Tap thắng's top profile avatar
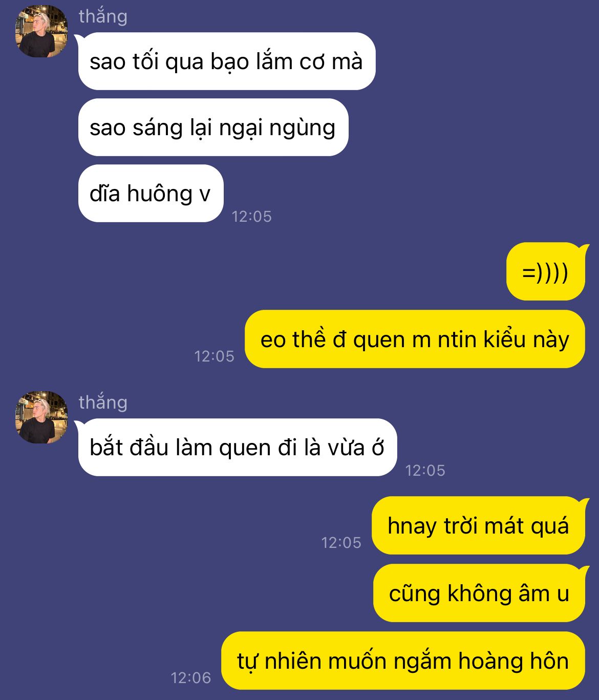This screenshot has height=700, width=599. click(41, 31)
